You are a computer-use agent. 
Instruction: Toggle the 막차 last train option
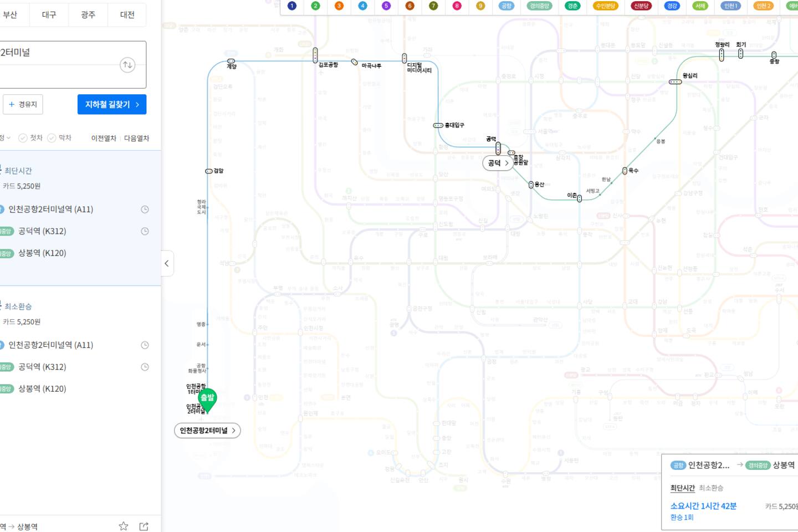pos(59,138)
